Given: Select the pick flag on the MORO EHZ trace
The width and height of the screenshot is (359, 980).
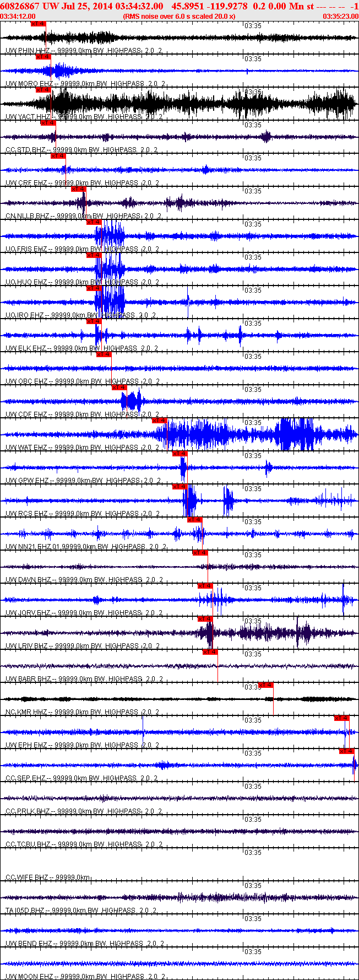Looking at the screenshot, I should click(x=43, y=57).
